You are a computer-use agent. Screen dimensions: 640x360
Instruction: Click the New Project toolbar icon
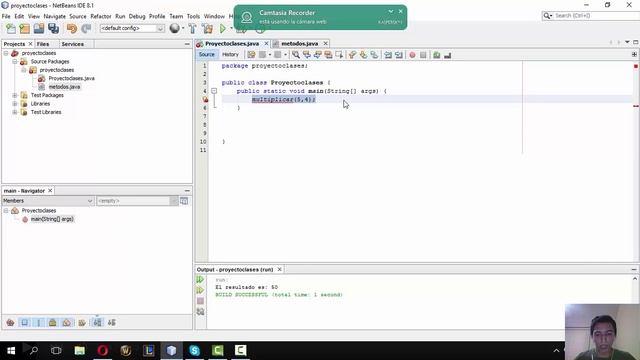(24, 29)
